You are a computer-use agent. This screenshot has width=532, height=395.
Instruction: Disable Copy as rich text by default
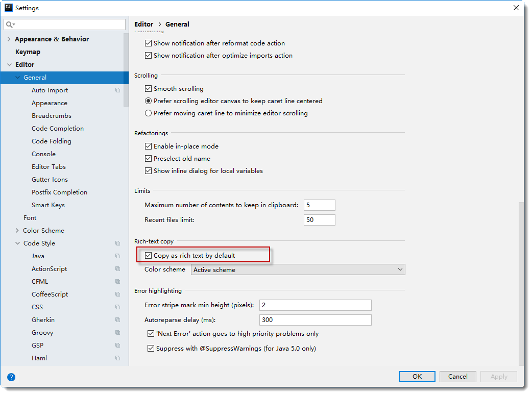click(149, 255)
